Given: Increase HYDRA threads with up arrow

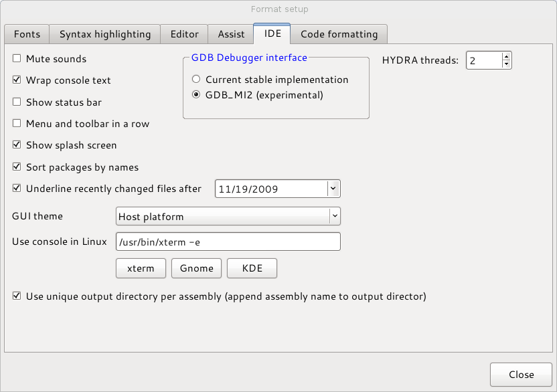Looking at the screenshot, I should (x=506, y=57).
